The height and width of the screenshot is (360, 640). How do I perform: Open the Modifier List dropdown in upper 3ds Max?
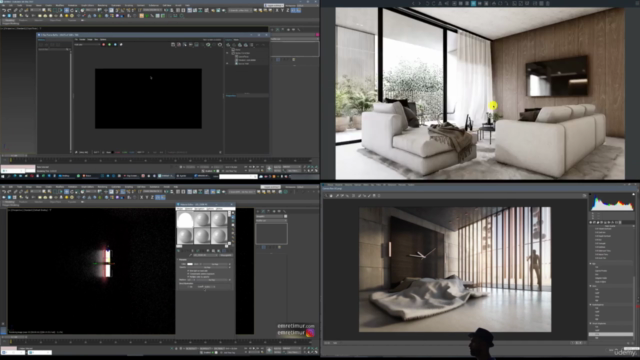point(295,39)
